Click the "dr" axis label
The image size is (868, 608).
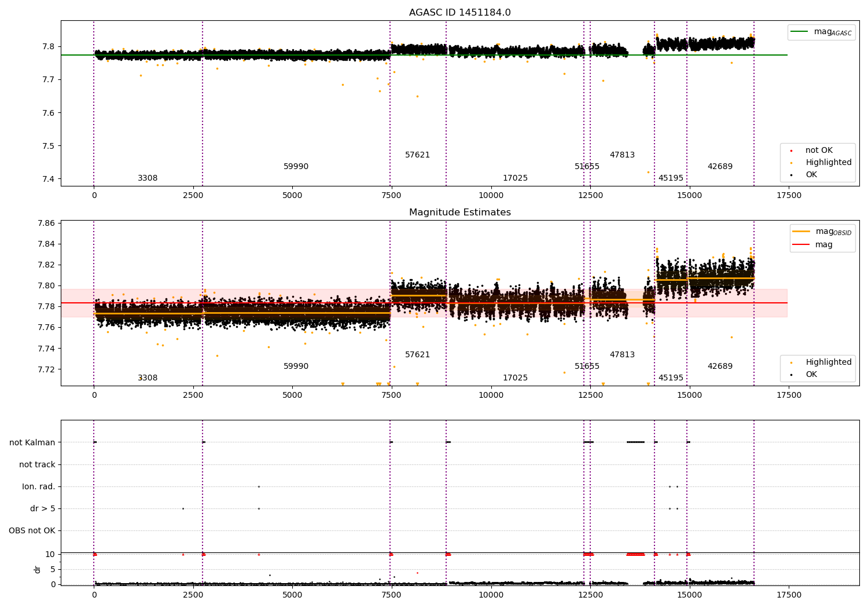pyautogui.click(x=38, y=569)
